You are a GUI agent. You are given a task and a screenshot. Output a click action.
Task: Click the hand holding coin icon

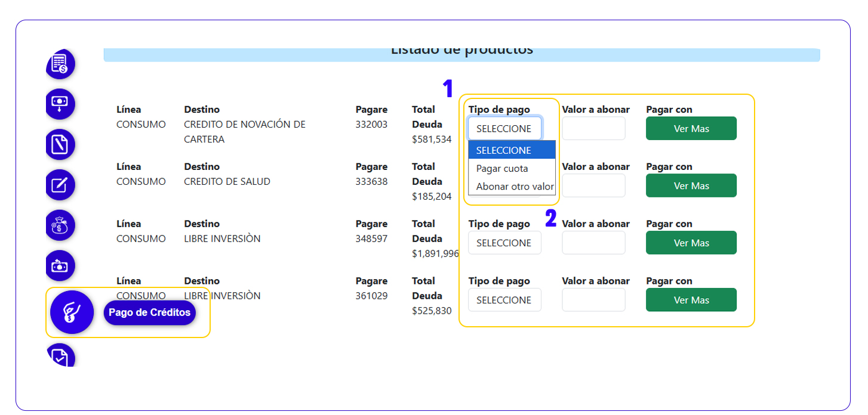coord(72,312)
